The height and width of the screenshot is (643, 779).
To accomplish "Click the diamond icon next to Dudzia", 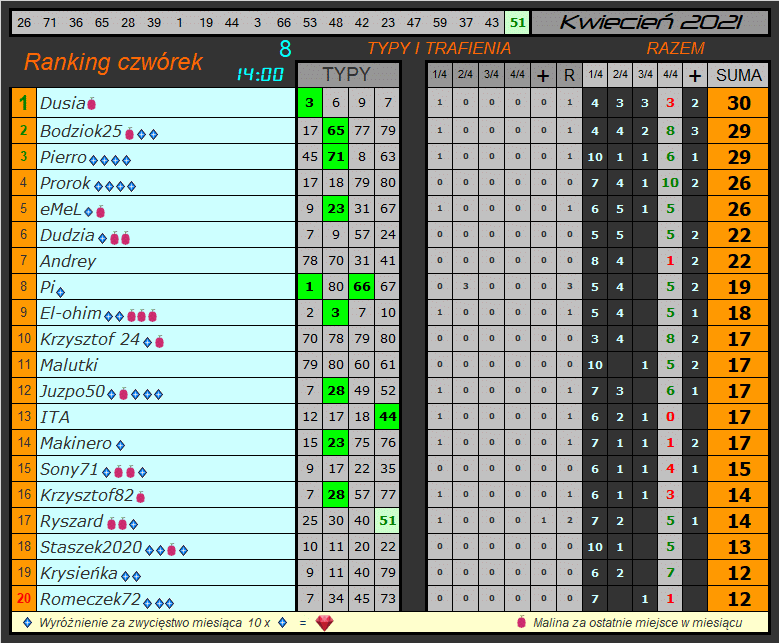I will pos(102,239).
